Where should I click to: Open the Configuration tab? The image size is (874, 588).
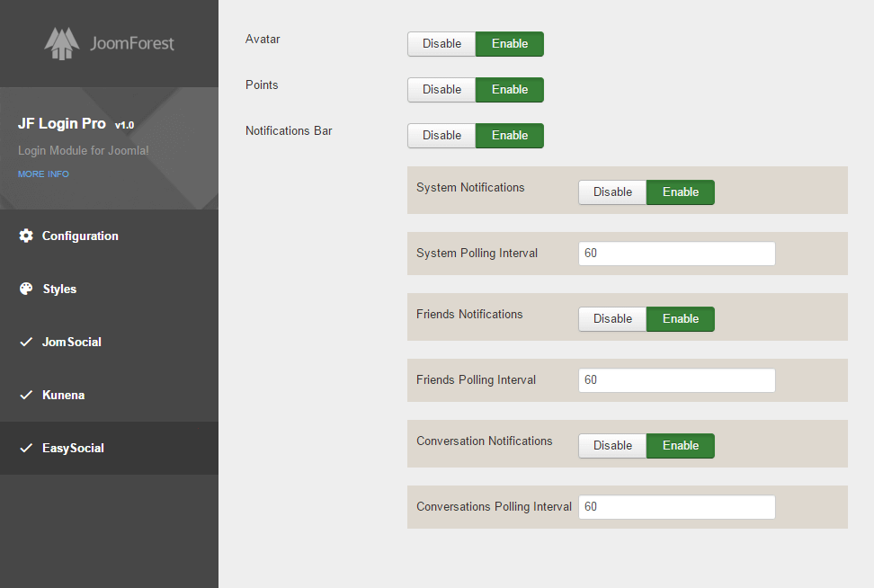pyautogui.click(x=80, y=236)
